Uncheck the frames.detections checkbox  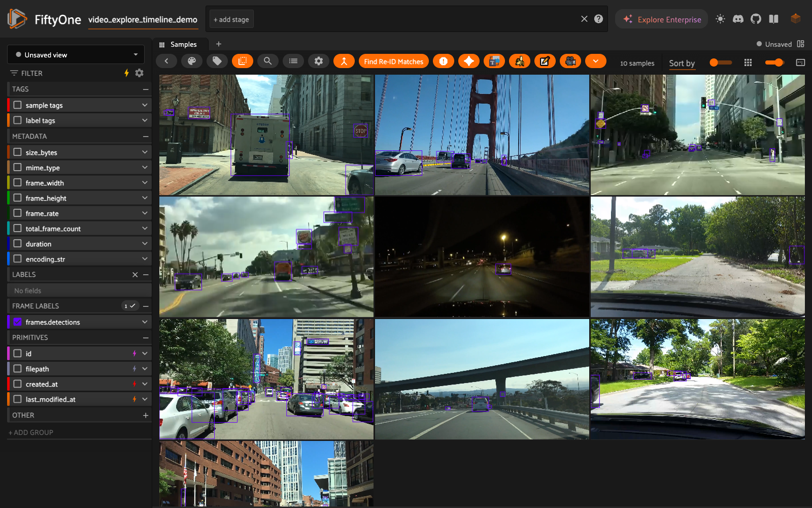[18, 322]
